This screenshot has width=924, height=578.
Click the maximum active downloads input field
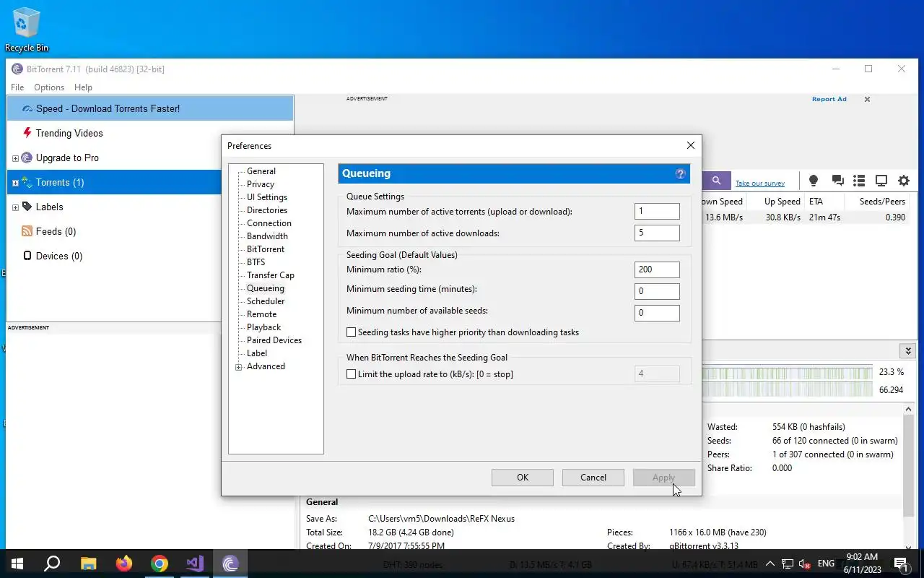(x=657, y=233)
